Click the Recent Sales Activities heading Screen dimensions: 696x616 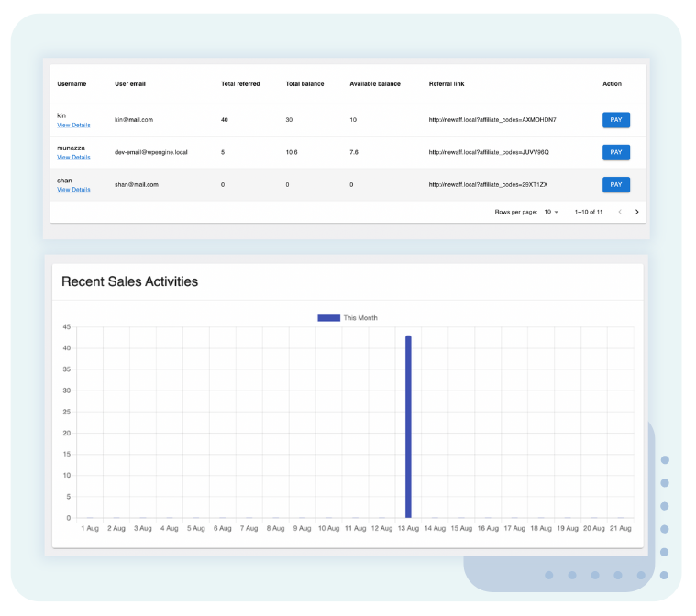click(x=129, y=281)
